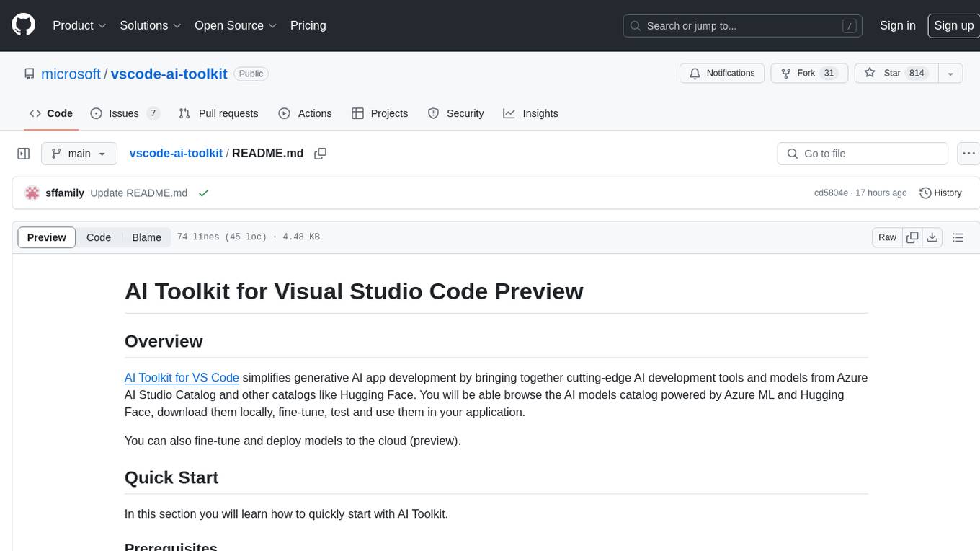Open the more file actions menu
The height and width of the screenshot is (551, 980).
click(x=968, y=154)
